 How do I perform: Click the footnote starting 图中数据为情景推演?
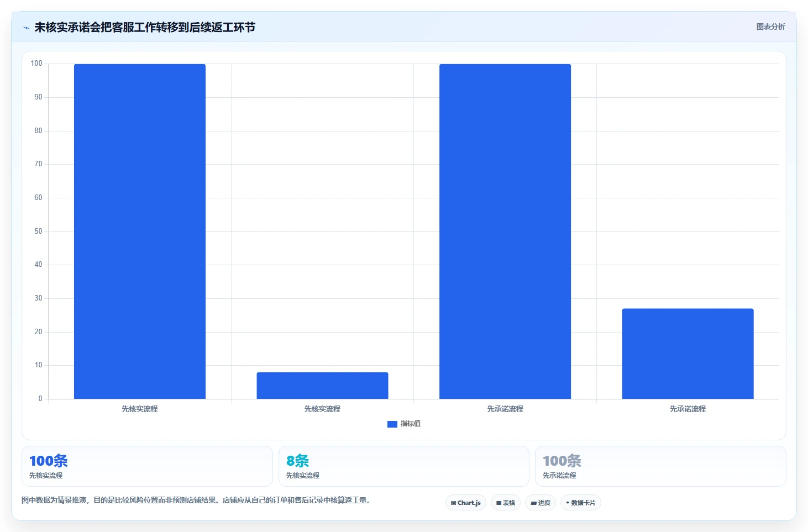(x=197, y=501)
